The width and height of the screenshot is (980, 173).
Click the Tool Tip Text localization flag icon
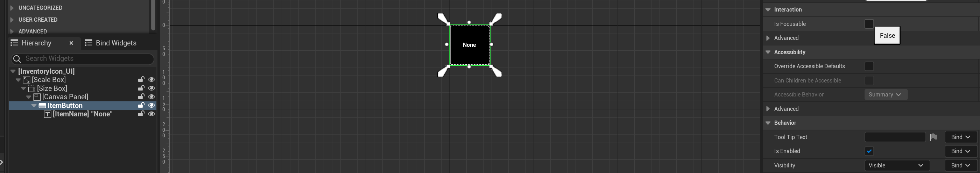933,137
